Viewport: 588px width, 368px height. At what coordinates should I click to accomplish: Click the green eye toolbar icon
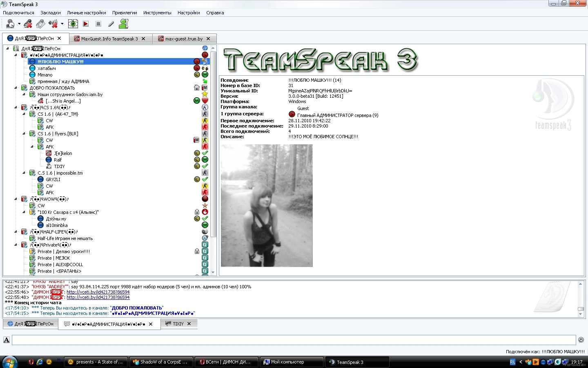point(73,24)
